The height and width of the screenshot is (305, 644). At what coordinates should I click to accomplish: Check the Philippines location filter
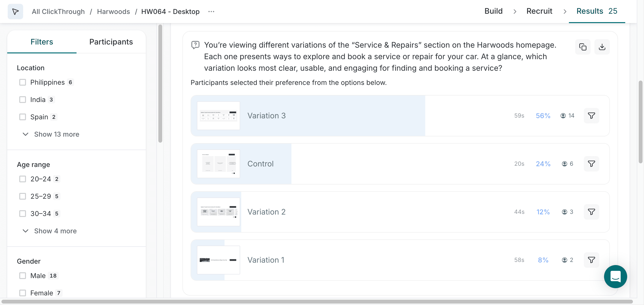tap(23, 83)
